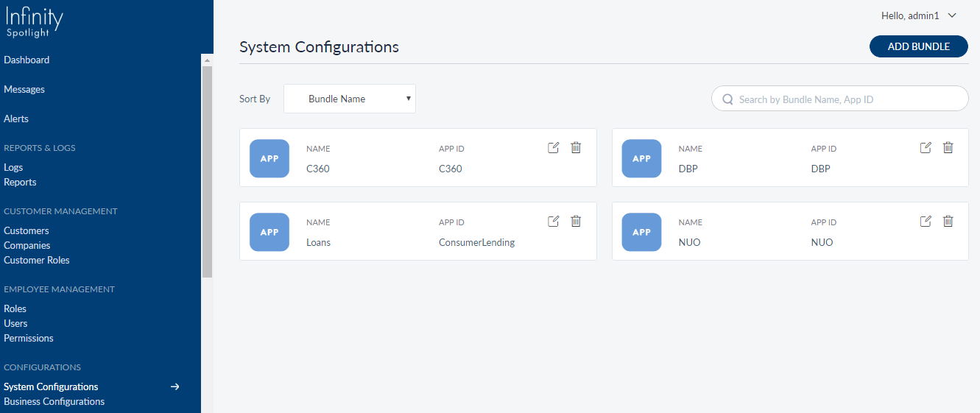The height and width of the screenshot is (413, 980).
Task: Expand the Hello, admin1 user menu
Action: [918, 15]
